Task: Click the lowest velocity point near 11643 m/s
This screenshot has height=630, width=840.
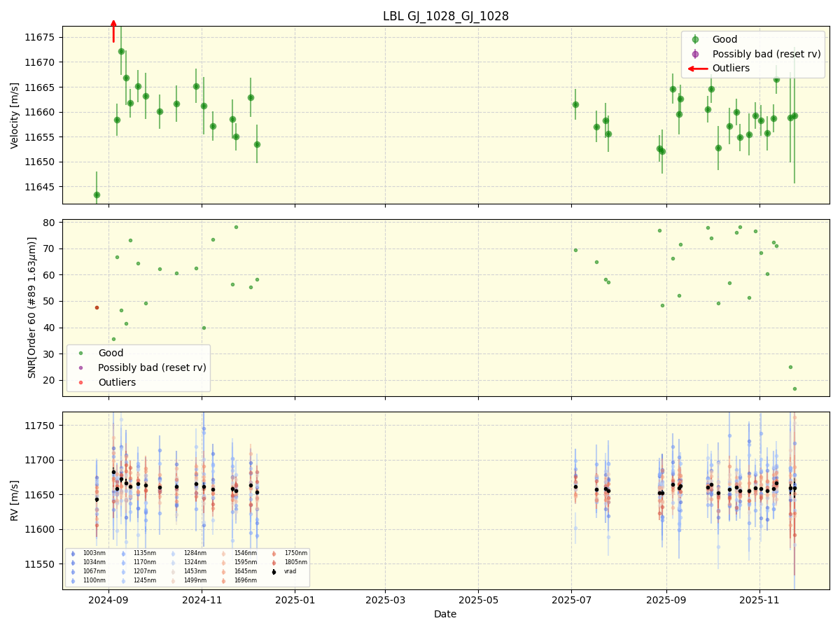Action: point(97,195)
